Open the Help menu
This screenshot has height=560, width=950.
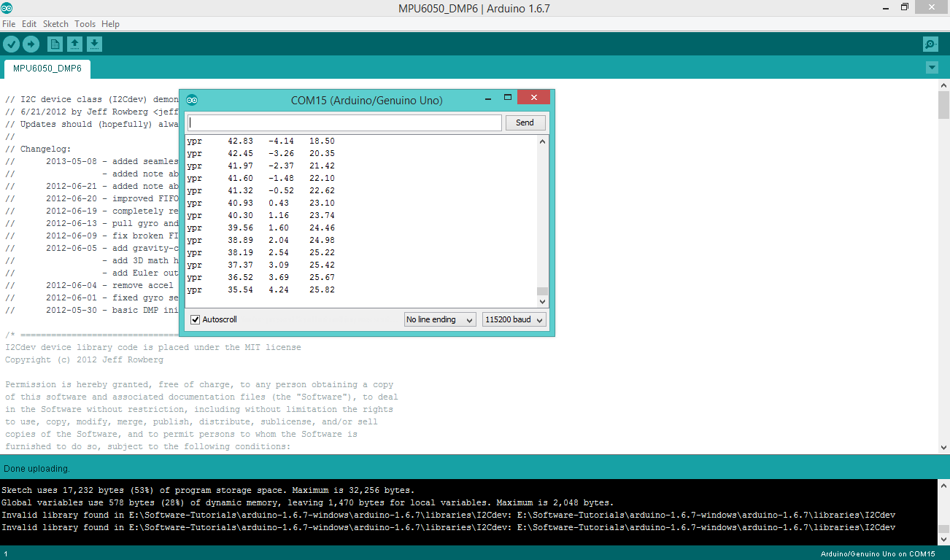point(110,24)
